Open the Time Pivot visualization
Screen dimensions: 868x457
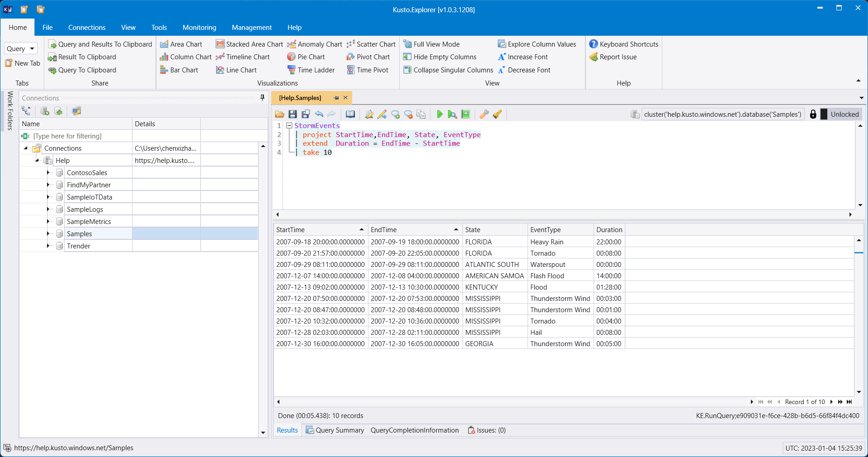point(368,70)
